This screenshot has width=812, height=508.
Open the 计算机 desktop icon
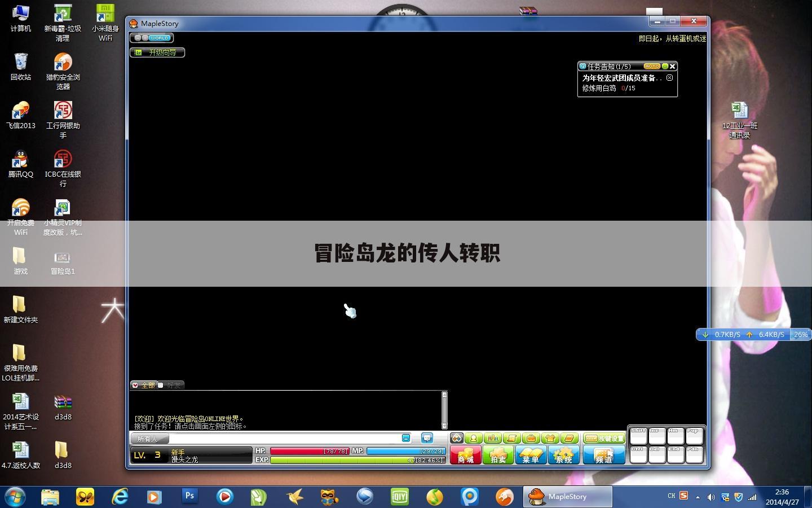(21, 18)
